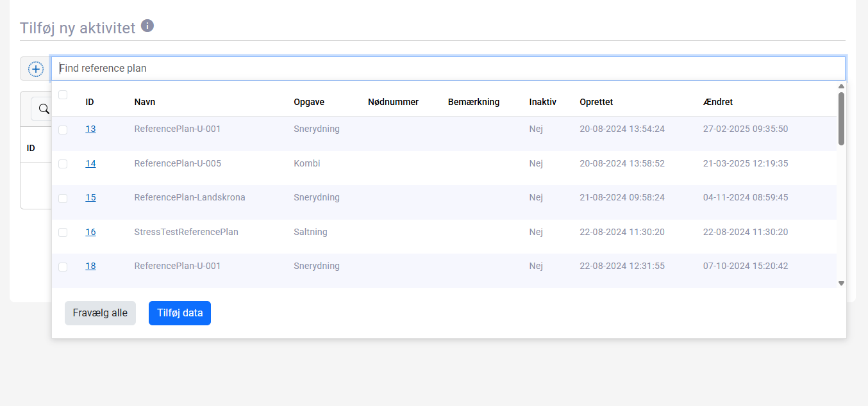Click the Tilføj ny aktivitet heading
The width and height of the screenshot is (868, 406).
point(78,28)
